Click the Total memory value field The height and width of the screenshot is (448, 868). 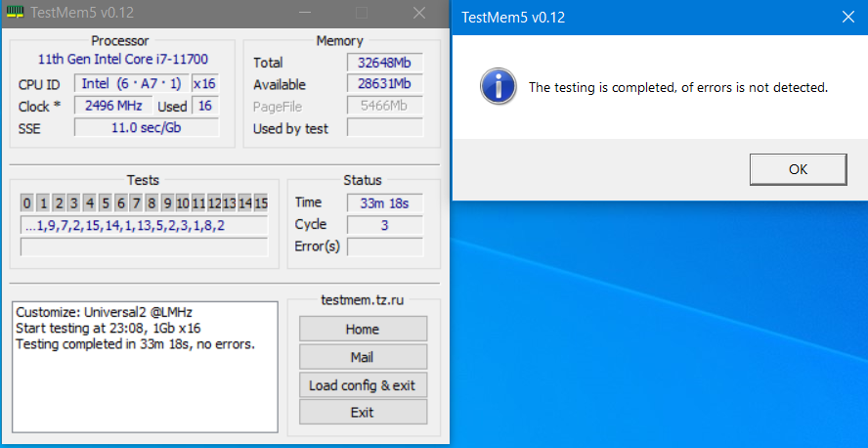point(385,63)
